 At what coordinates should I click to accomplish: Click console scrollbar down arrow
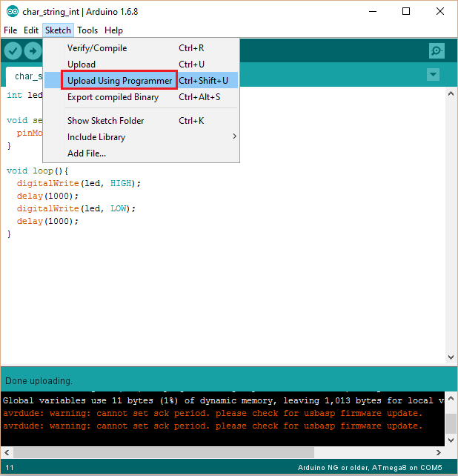click(x=451, y=440)
